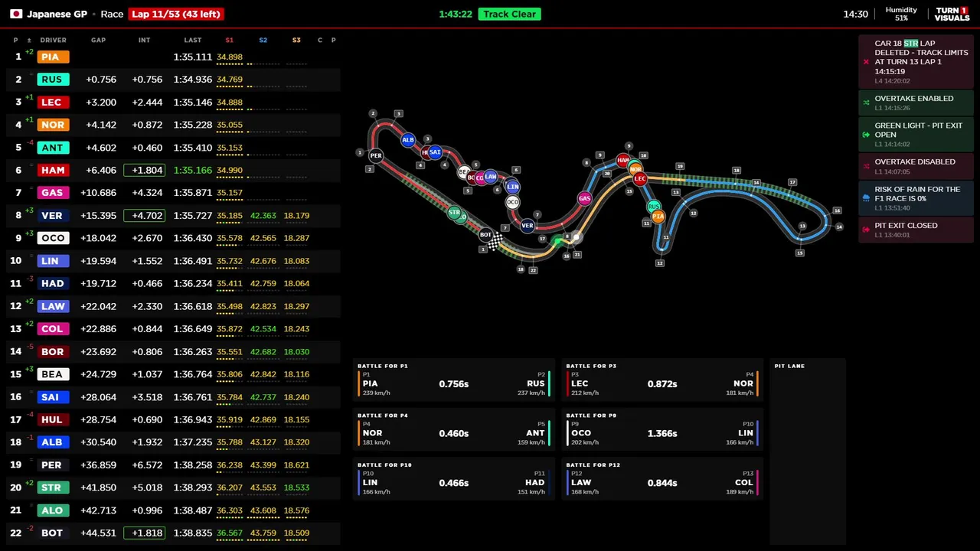The width and height of the screenshot is (980, 551).
Task: Select the Battle for P9 card
Action: click(662, 430)
